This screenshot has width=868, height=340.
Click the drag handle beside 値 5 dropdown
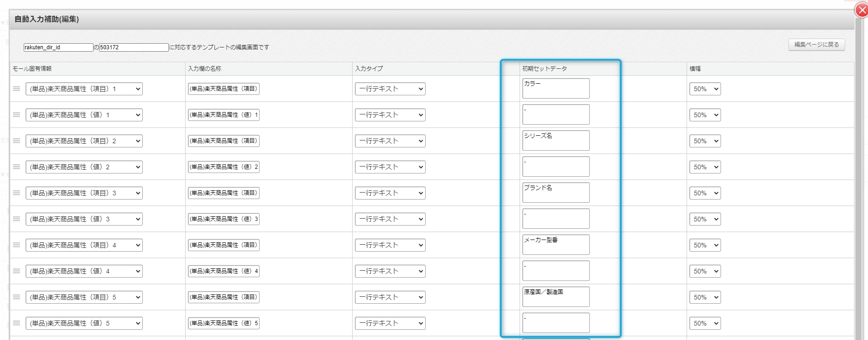17,323
